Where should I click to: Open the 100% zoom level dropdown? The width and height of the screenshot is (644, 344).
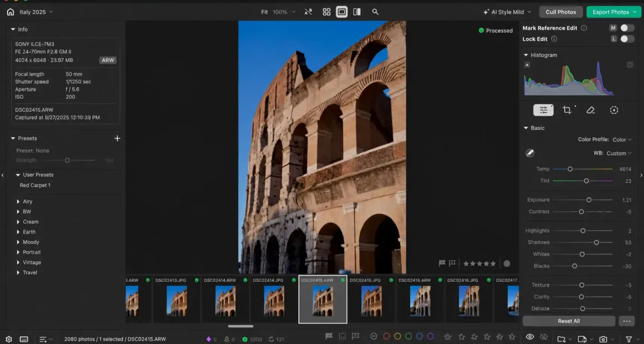(284, 12)
